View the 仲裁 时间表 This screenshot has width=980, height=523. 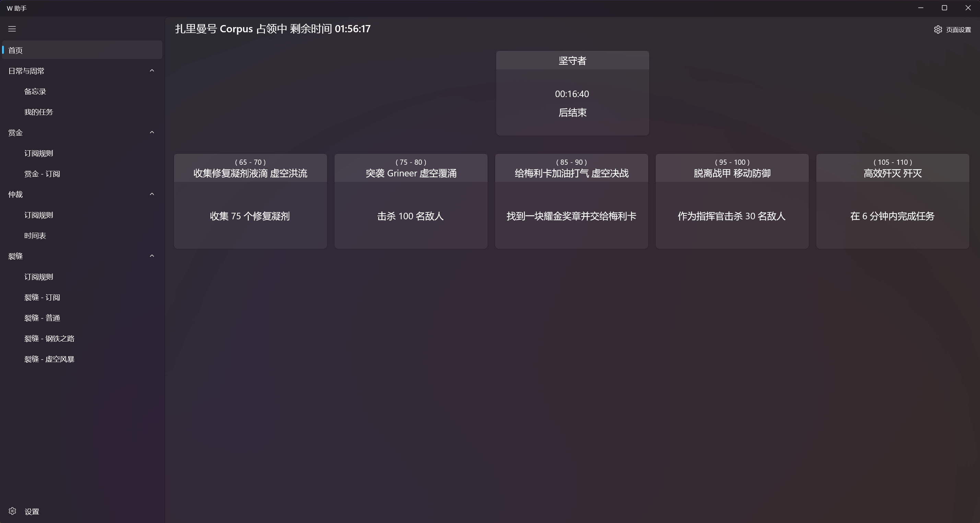coord(35,235)
